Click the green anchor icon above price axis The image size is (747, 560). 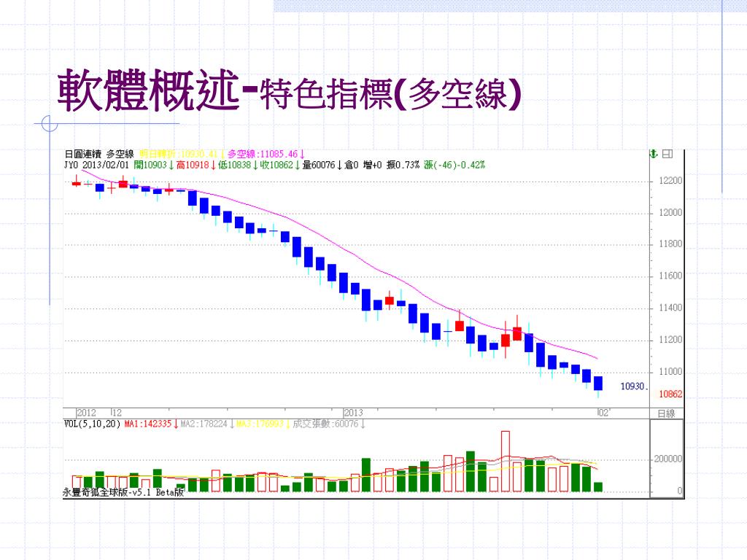pos(654,154)
